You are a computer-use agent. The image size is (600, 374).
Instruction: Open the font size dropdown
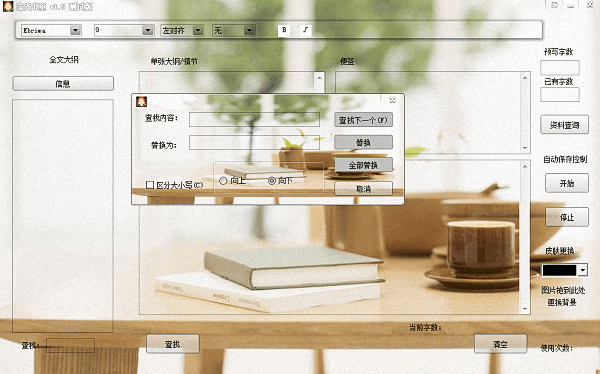[148, 30]
